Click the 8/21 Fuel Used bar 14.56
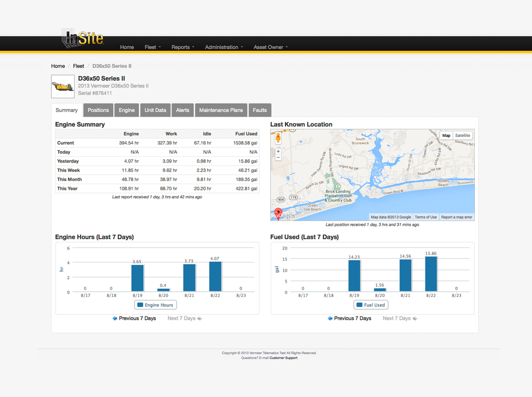Viewport: 532px width, 397px height. click(x=405, y=275)
